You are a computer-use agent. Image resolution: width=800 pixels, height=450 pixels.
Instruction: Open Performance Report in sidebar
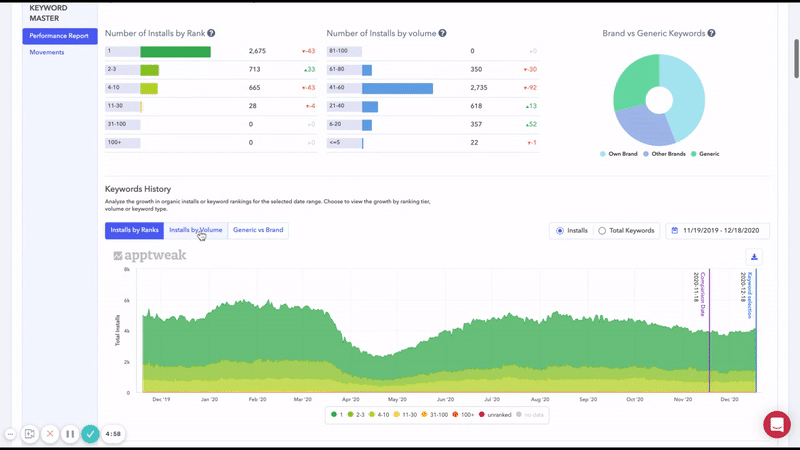coord(60,36)
